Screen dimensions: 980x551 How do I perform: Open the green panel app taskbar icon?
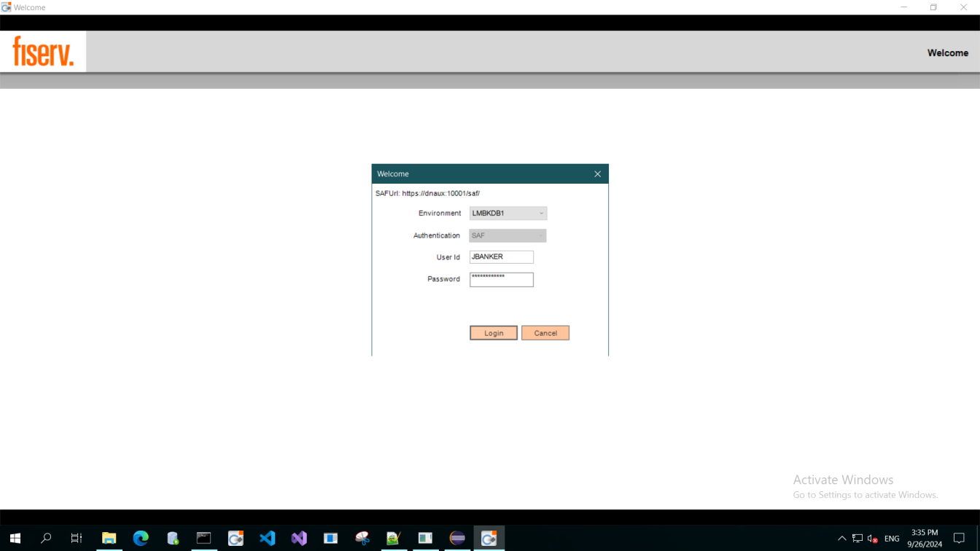(426, 539)
